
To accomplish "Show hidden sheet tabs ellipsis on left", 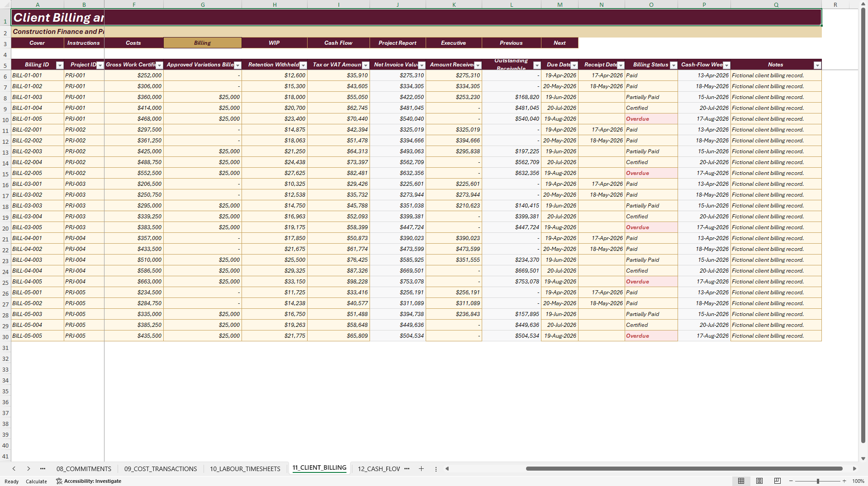I will pos(43,469).
